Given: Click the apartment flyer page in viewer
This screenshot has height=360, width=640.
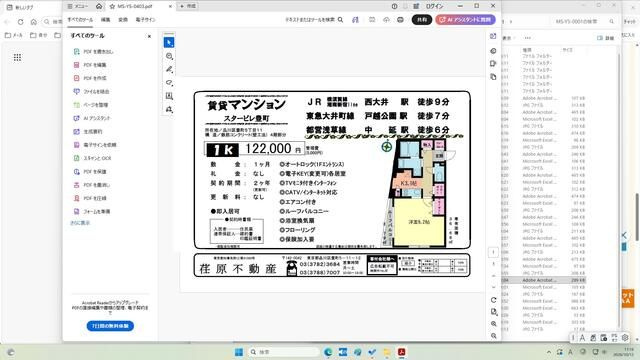Looking at the screenshot, I should tap(332, 184).
